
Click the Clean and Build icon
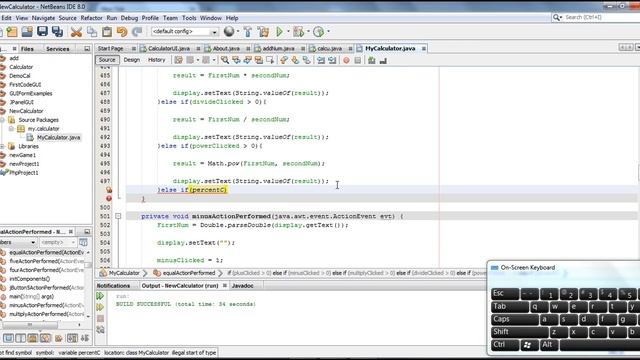[264, 31]
